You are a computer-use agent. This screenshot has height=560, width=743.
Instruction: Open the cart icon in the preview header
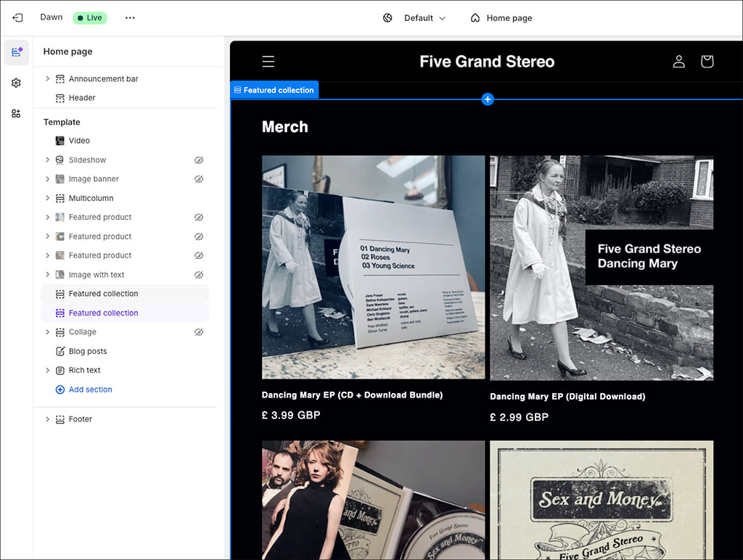coord(707,62)
